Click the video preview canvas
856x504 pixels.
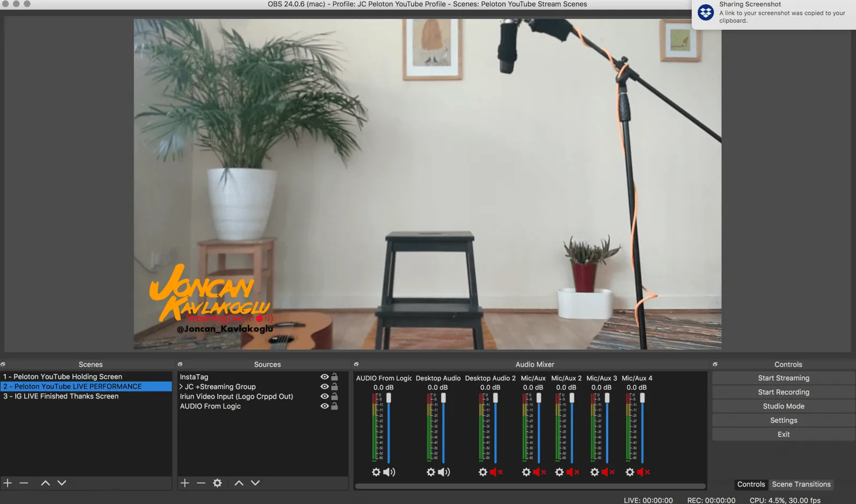pos(427,184)
